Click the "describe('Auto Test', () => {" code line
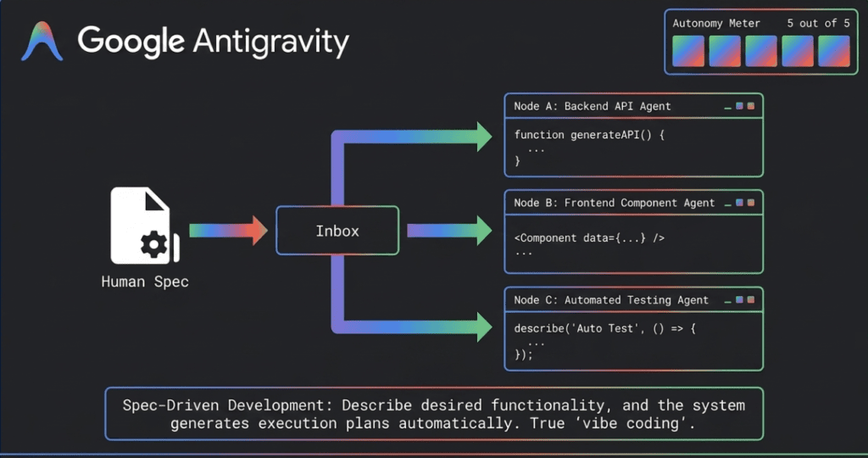Screen dimensions: 868x458 604,328
